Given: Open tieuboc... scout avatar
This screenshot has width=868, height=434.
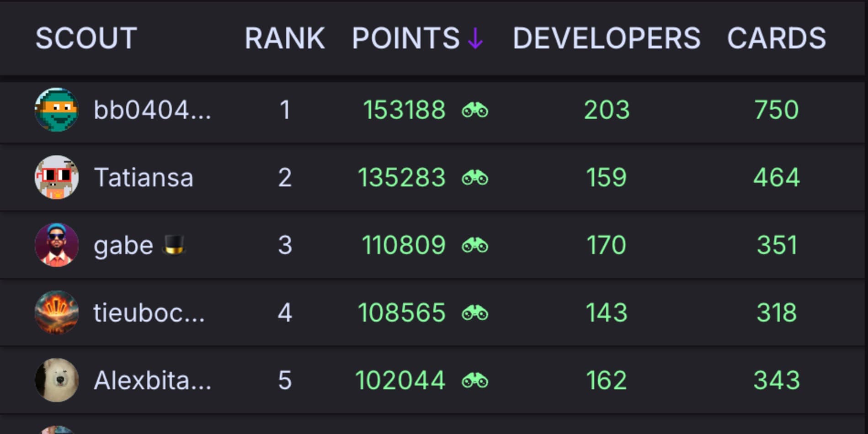Looking at the screenshot, I should [x=57, y=312].
